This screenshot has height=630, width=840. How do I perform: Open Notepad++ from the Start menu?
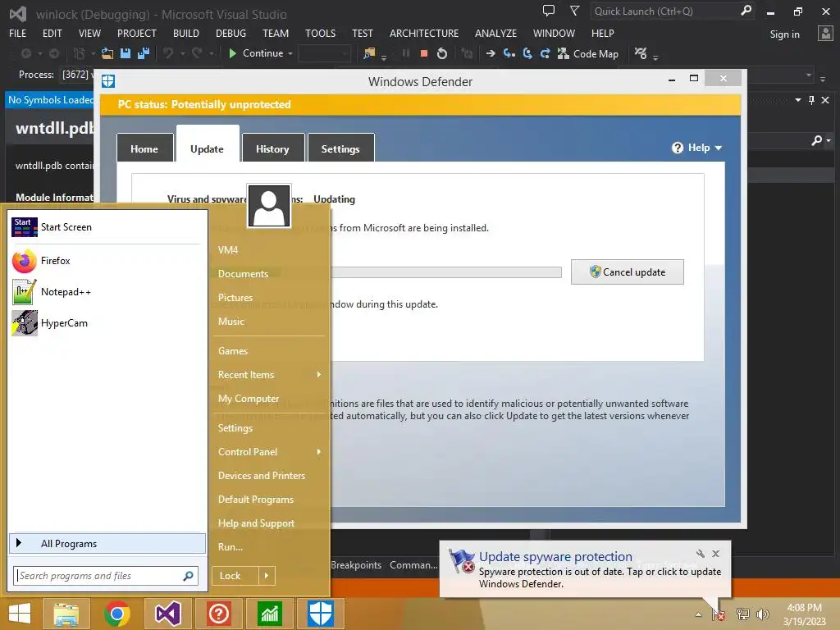click(106, 292)
